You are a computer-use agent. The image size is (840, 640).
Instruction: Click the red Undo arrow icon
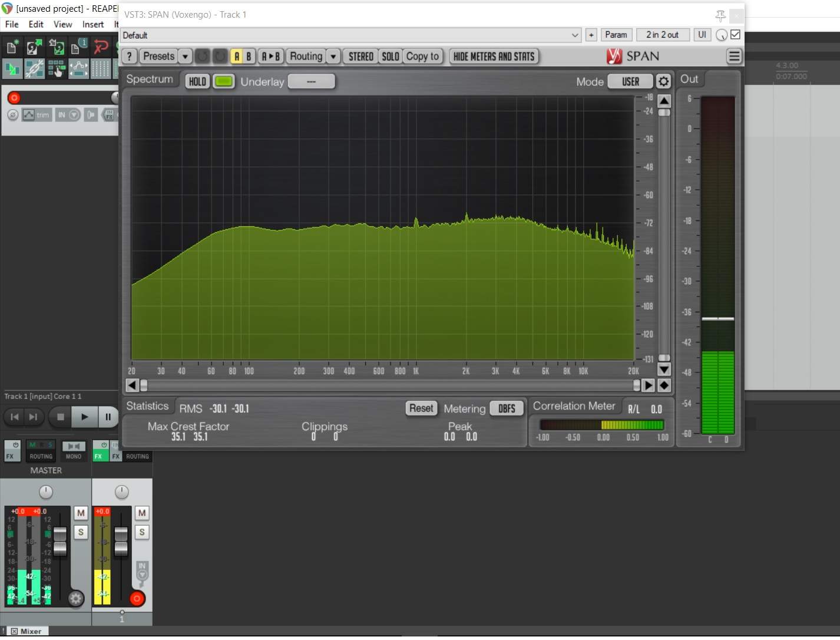coord(101,47)
